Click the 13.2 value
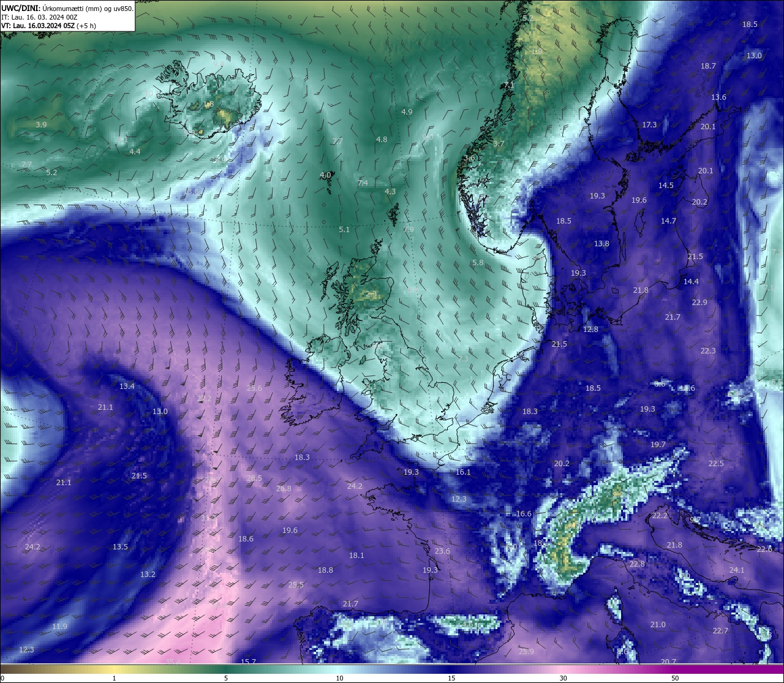 tap(148, 575)
